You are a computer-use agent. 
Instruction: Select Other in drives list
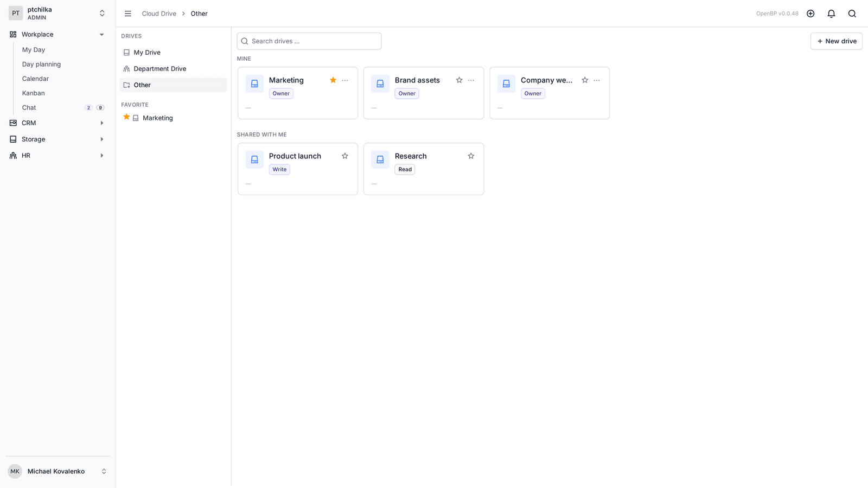click(173, 85)
